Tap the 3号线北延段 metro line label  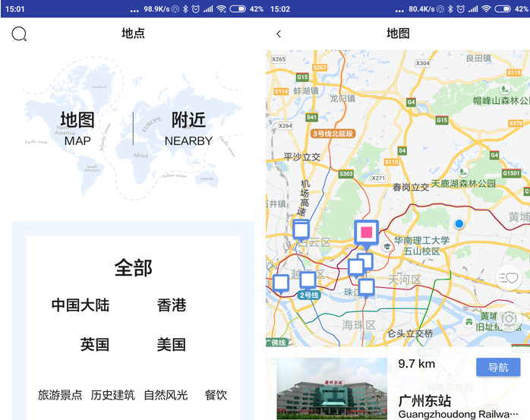333,134
